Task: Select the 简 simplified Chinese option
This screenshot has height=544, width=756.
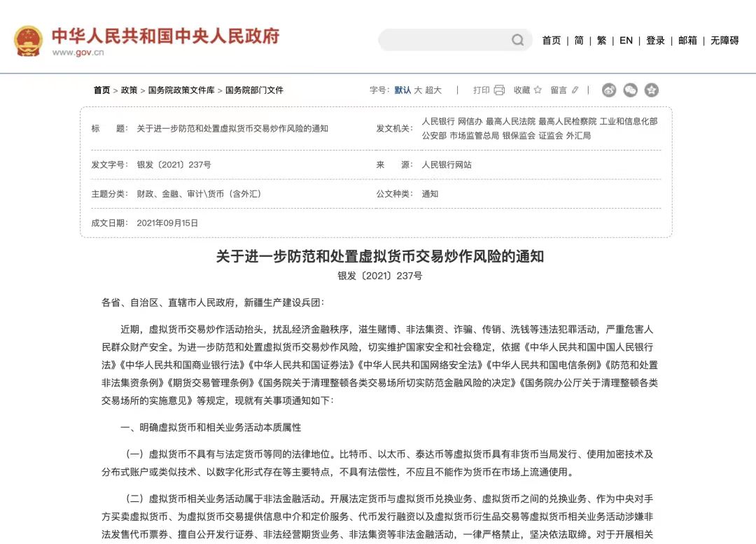Action: 578,41
